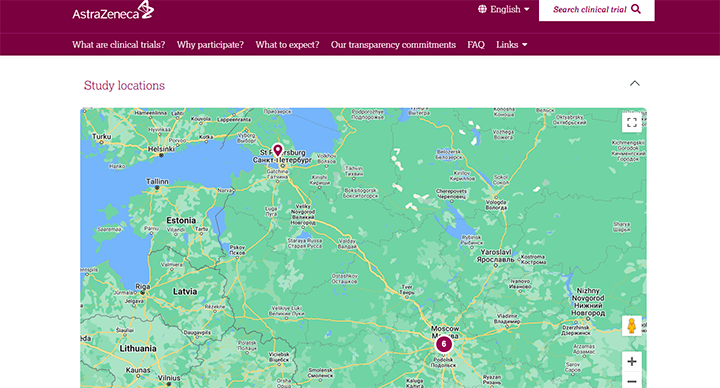Click the St Petersburg location pin
The height and width of the screenshot is (388, 720).
tap(277, 151)
